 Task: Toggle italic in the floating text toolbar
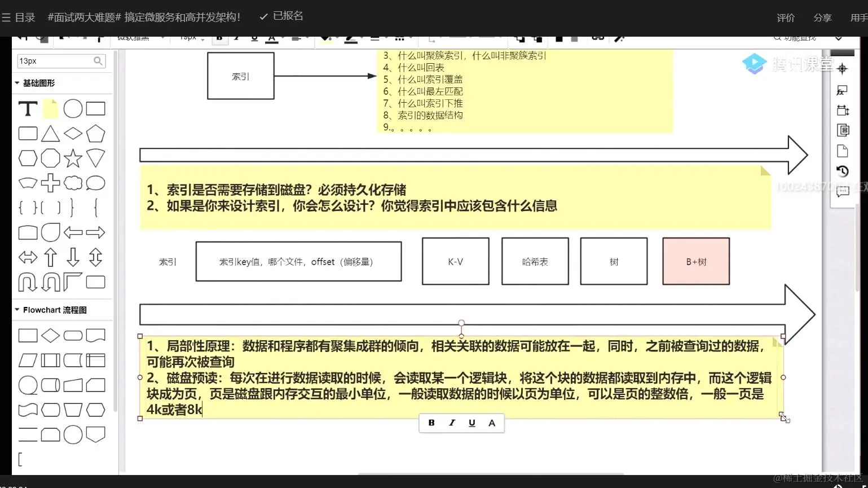click(x=452, y=423)
